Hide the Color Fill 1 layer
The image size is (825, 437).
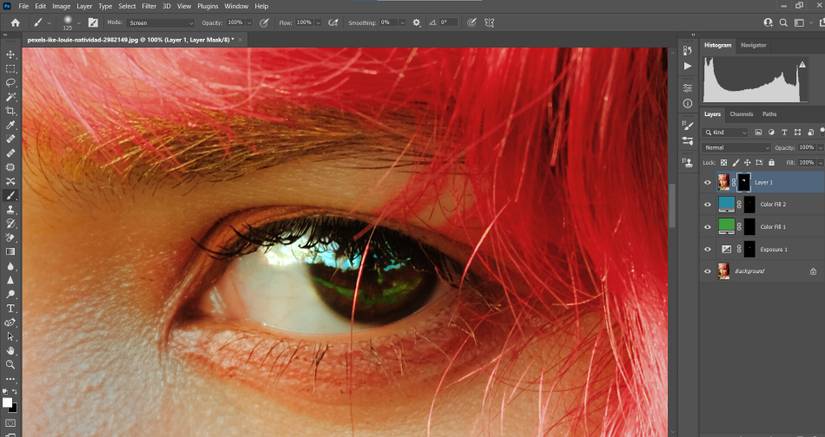pyautogui.click(x=708, y=227)
